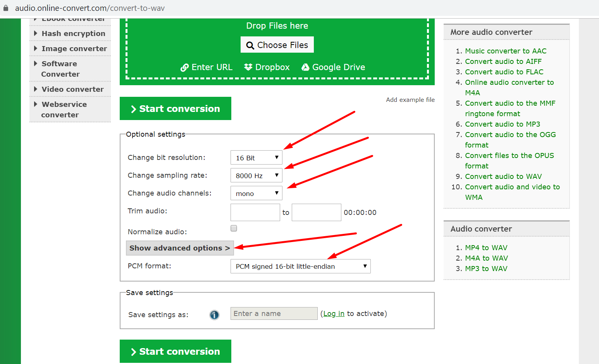Open the audio channels dropdown
The height and width of the screenshot is (364, 599).
256,193
